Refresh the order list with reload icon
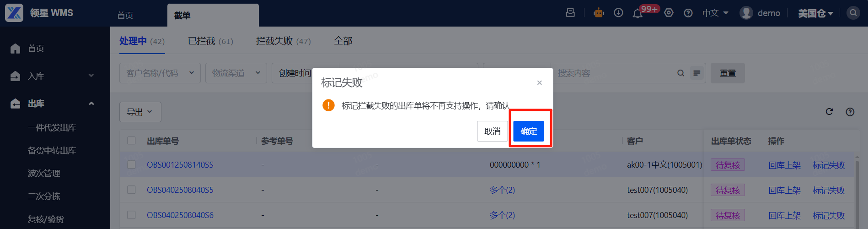This screenshot has width=868, height=229. point(829,112)
